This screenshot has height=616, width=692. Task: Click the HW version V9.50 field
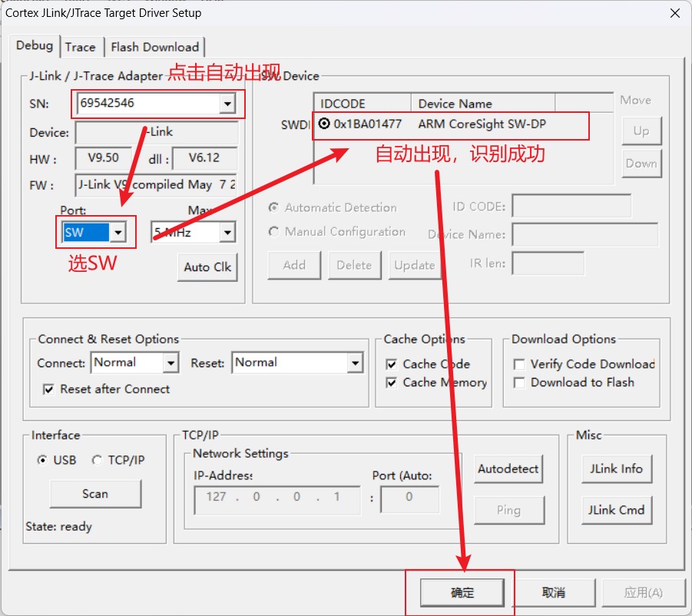pyautogui.click(x=104, y=158)
